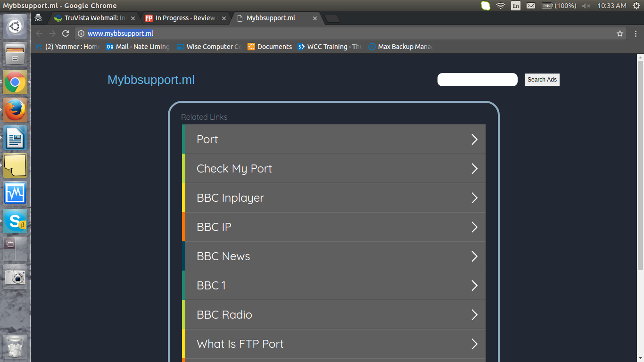Image resolution: width=644 pixels, height=362 pixels.
Task: Open the workspace switcher
Action: 15,249
